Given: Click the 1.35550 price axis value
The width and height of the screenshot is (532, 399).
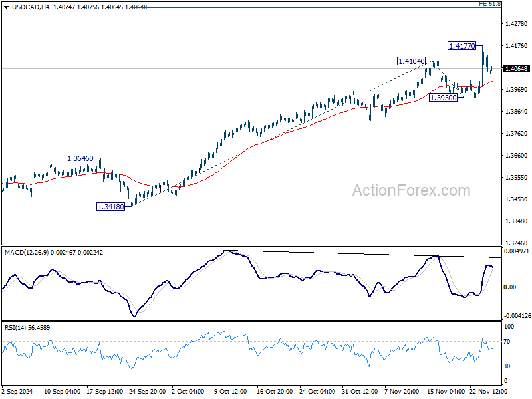Looking at the screenshot, I should click(x=517, y=178).
